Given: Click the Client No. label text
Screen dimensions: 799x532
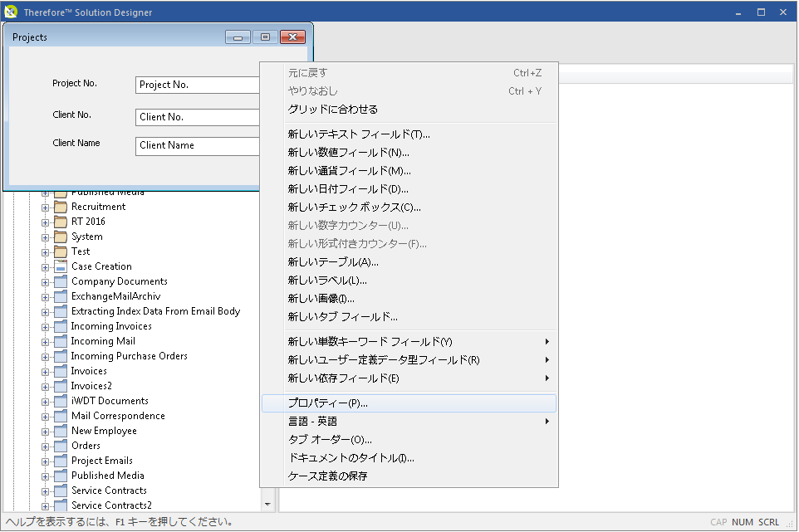Looking at the screenshot, I should (72, 115).
